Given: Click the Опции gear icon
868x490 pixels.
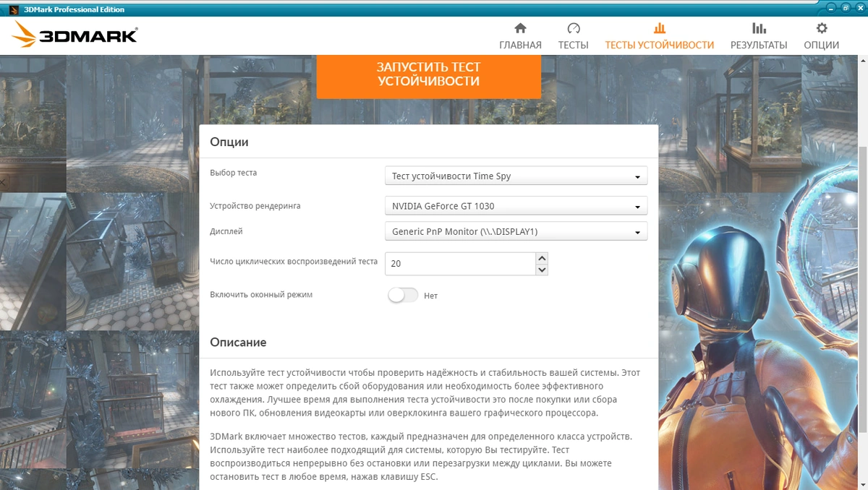Looking at the screenshot, I should pos(822,28).
